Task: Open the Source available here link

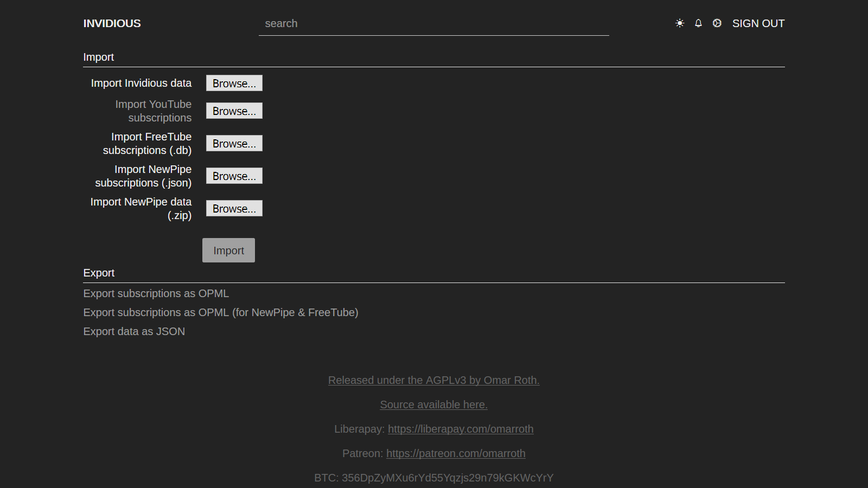Action: pos(433,404)
